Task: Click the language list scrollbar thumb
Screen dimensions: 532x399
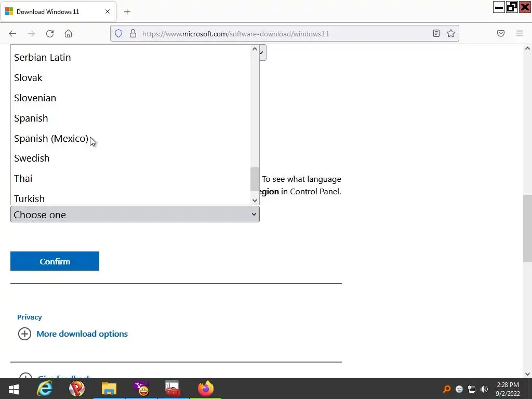Action: 255,179
